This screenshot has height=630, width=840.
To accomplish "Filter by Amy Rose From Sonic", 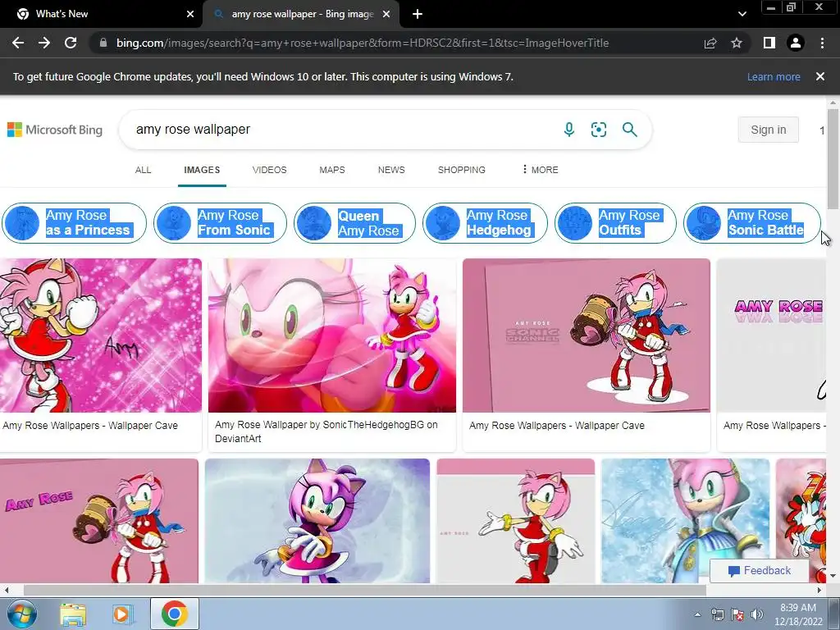I will [220, 223].
